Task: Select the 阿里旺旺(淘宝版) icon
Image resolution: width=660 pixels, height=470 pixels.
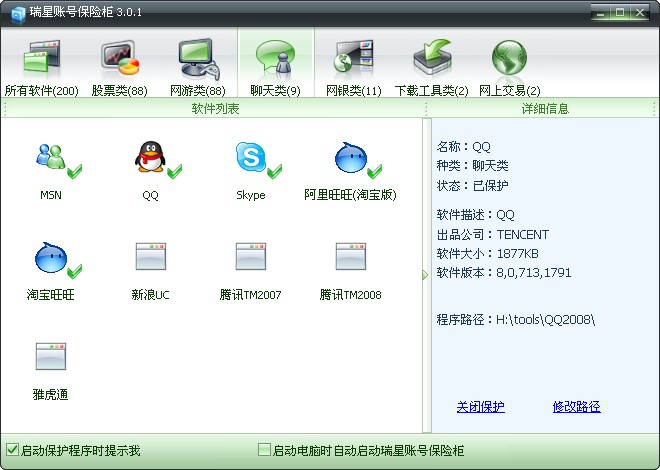Action: 351,158
